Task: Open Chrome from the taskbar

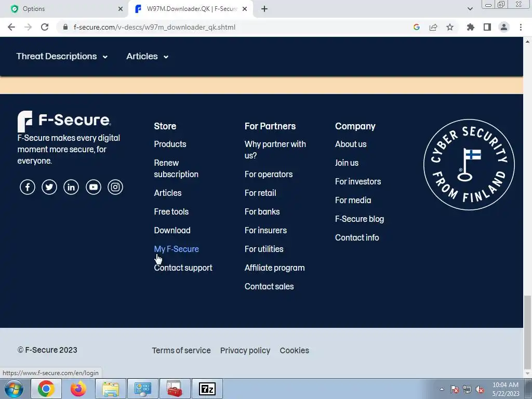Action: [46, 389]
